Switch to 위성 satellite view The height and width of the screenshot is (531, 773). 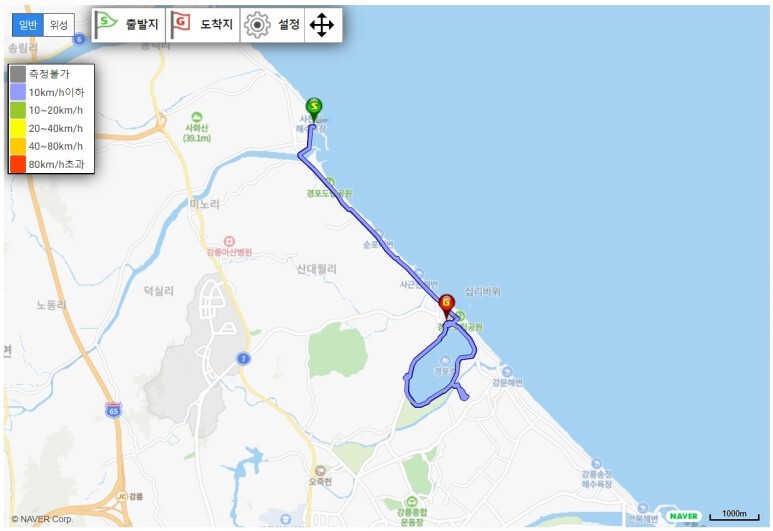click(59, 25)
